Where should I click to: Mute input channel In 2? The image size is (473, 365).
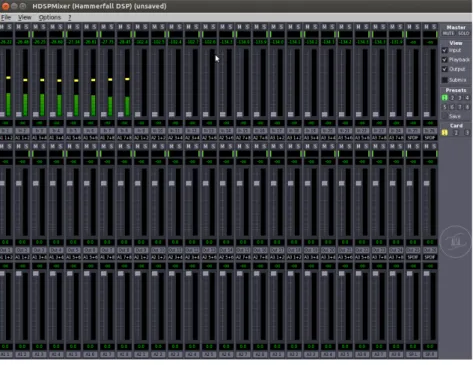[18, 27]
